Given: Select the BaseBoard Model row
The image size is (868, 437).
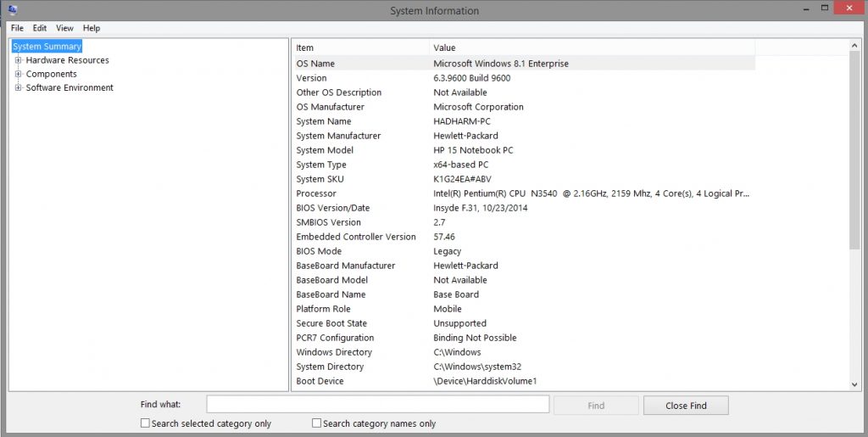Looking at the screenshot, I should point(523,280).
